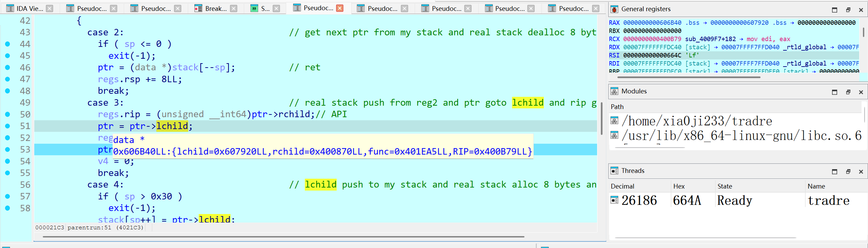868x248 pixels.
Task: Toggle the breakpoint dot on line 47
Action: [x=7, y=79]
